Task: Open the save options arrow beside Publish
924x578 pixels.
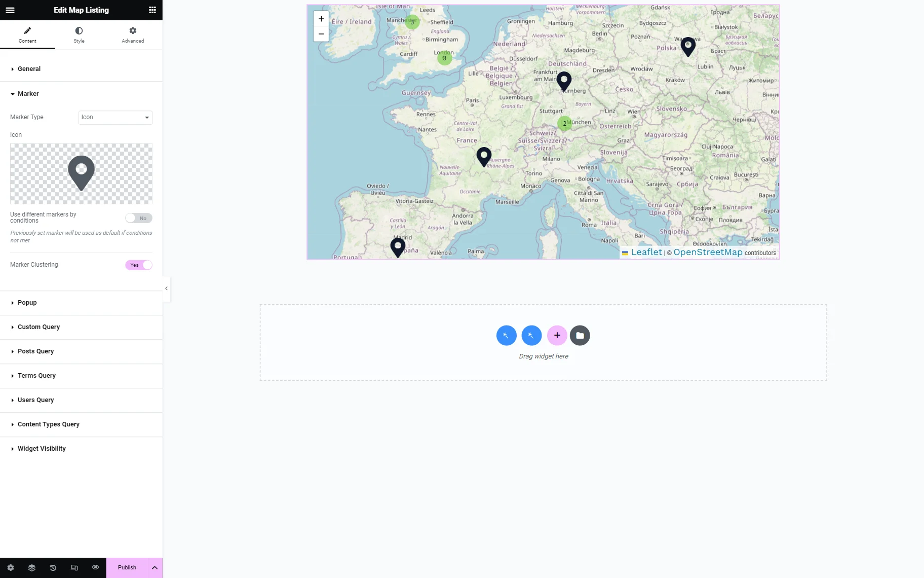Action: point(155,568)
